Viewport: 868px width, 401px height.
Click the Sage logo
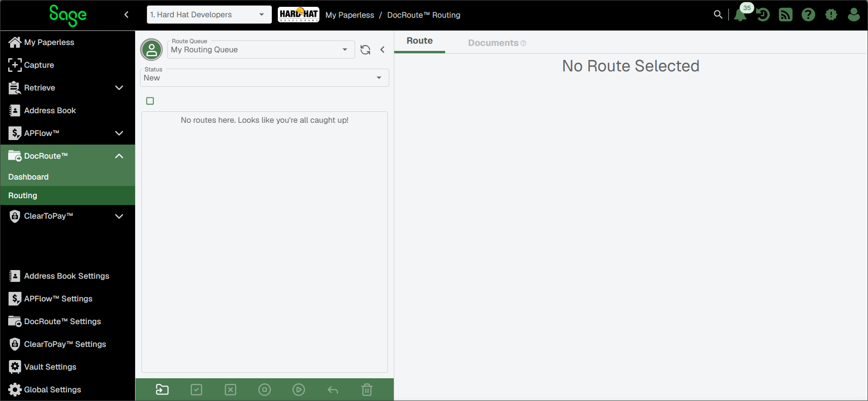click(68, 15)
